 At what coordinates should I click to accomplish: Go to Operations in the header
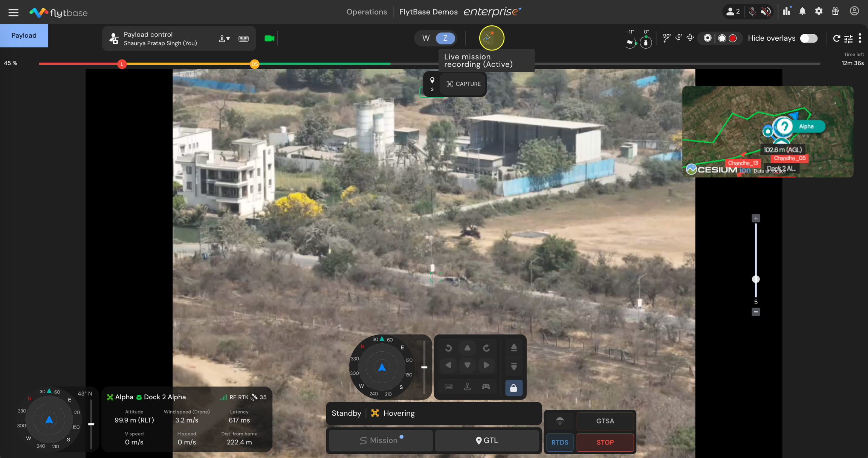[x=367, y=12]
